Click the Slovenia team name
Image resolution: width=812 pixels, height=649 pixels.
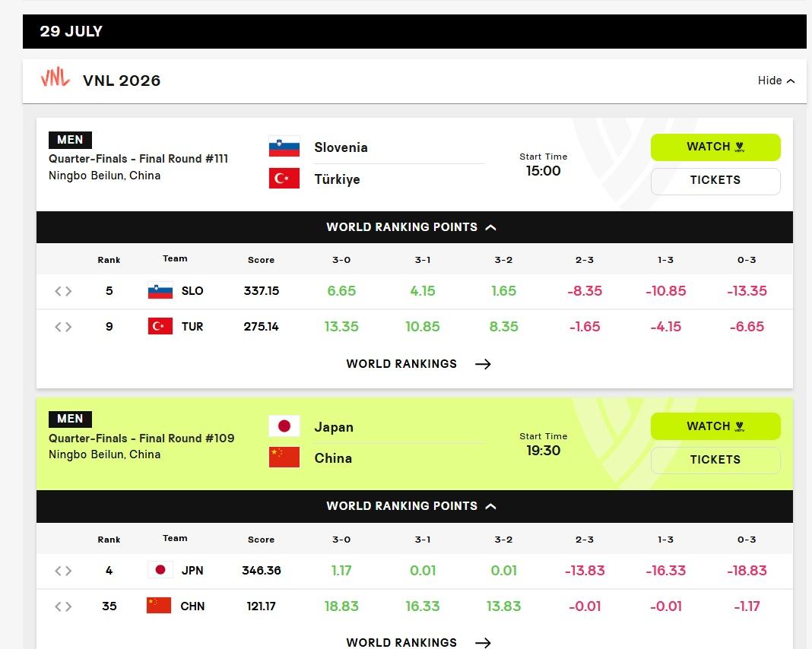[341, 147]
